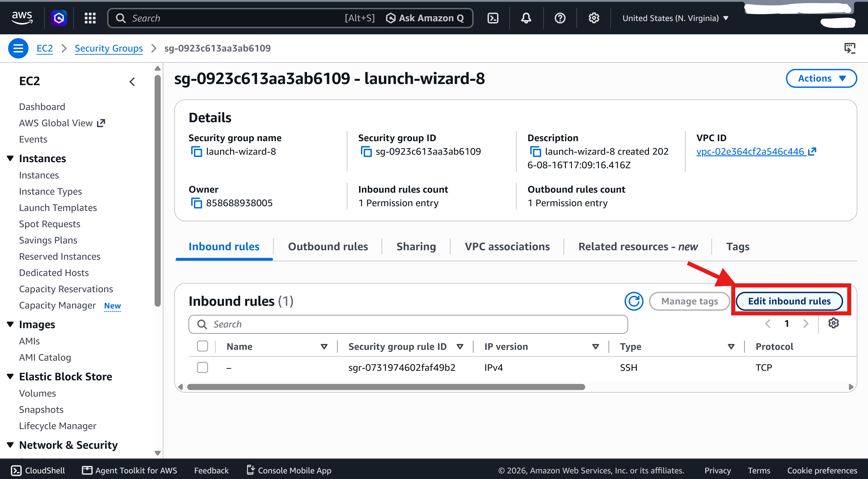Open Capacity Manager in sidebar
The image size is (868, 479).
pyautogui.click(x=57, y=305)
